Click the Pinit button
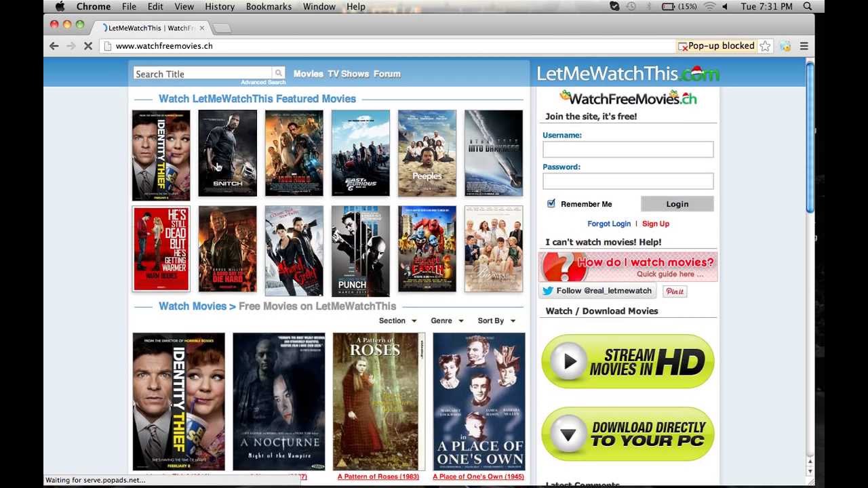Screen dimensions: 868x488 [x=674, y=291]
